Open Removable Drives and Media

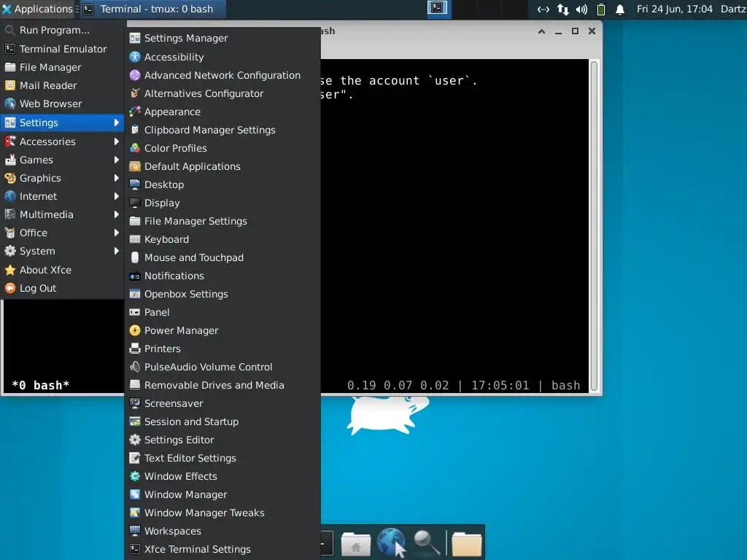[222, 385]
